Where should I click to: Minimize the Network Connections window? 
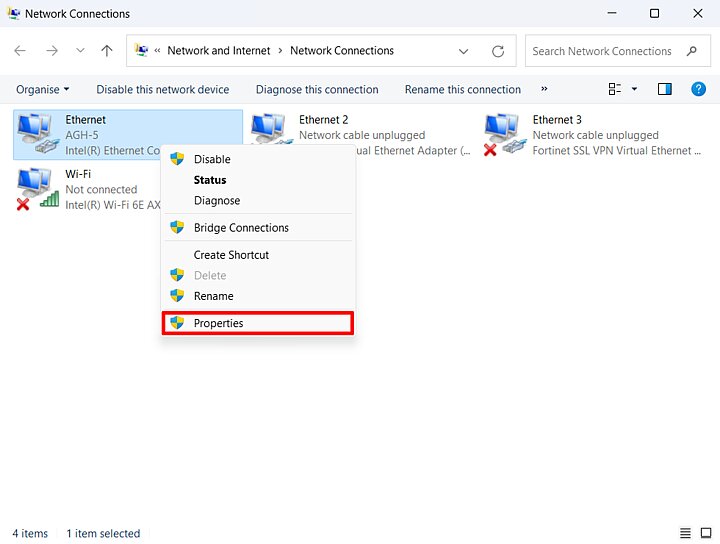612,13
